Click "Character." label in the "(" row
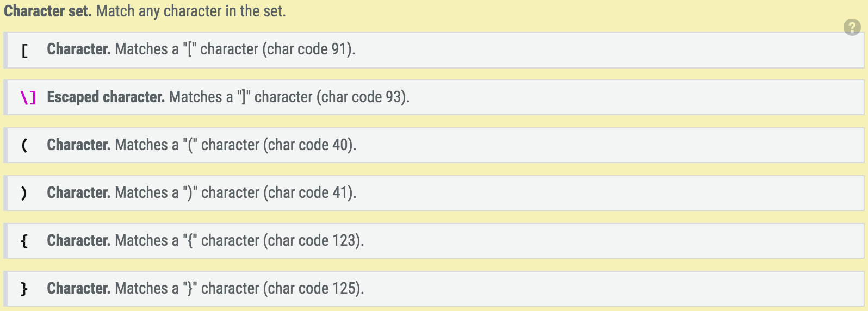The height and width of the screenshot is (311, 868). (79, 145)
